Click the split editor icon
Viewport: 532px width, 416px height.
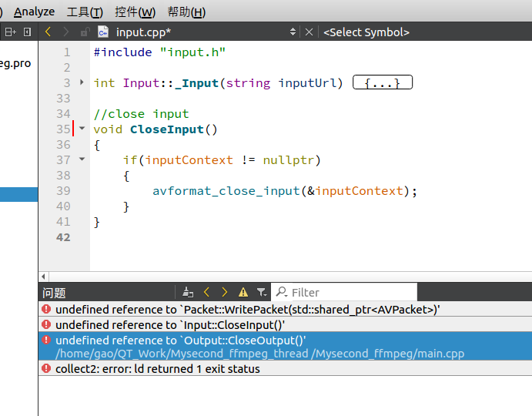[10, 32]
